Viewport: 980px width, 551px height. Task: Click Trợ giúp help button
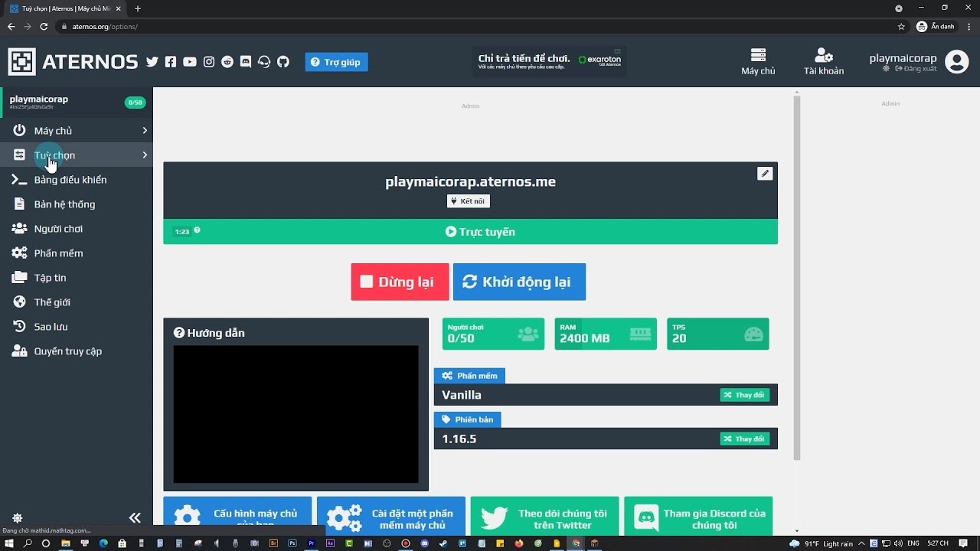(x=336, y=62)
